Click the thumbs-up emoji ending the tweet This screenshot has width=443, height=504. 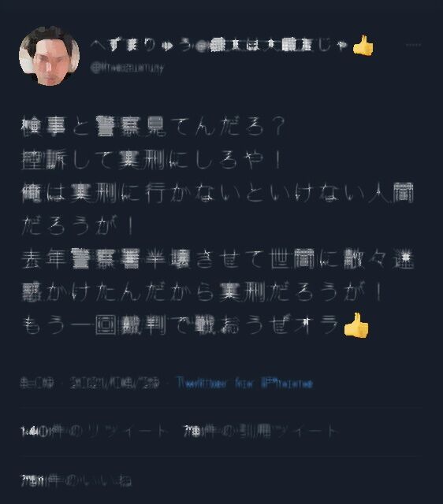356,325
